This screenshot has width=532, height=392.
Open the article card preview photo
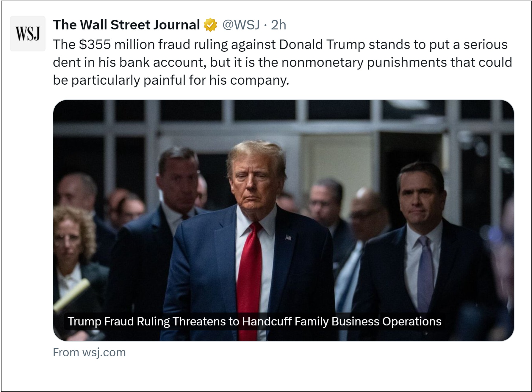pos(283,178)
